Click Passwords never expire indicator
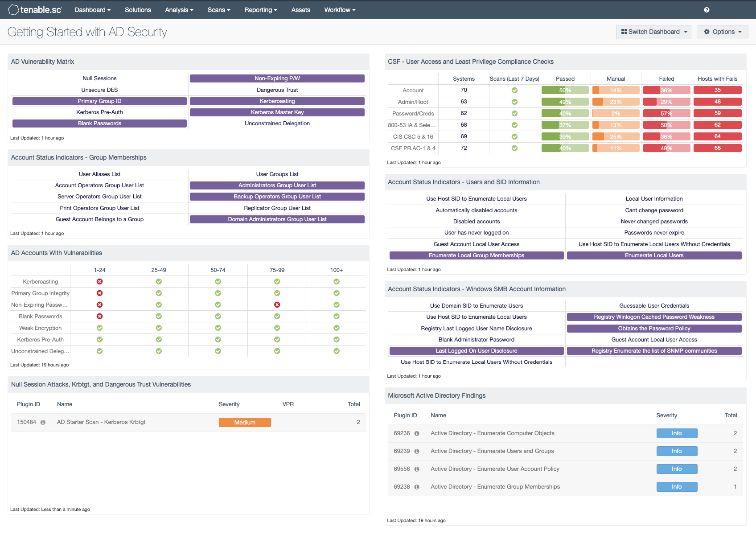This screenshot has width=756, height=535. [x=654, y=233]
